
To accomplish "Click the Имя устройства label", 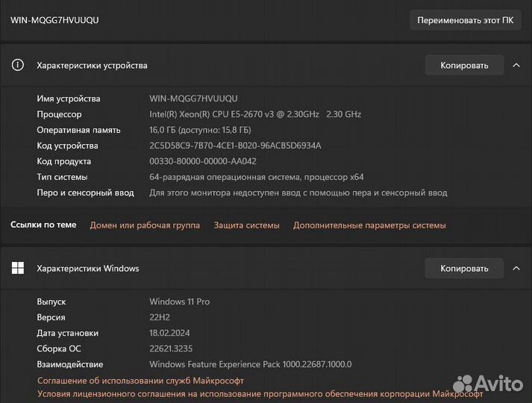I will point(69,99).
